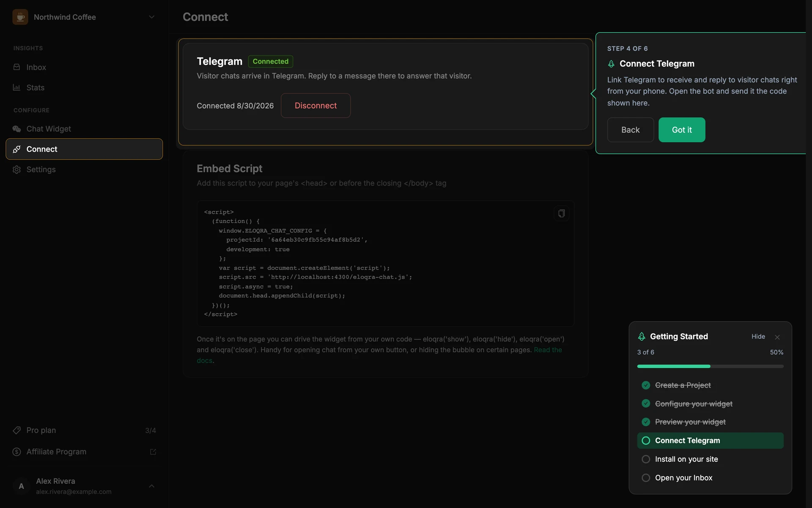Click the Inbox envelope icon in sidebar
The image size is (812, 508).
pyautogui.click(x=16, y=67)
